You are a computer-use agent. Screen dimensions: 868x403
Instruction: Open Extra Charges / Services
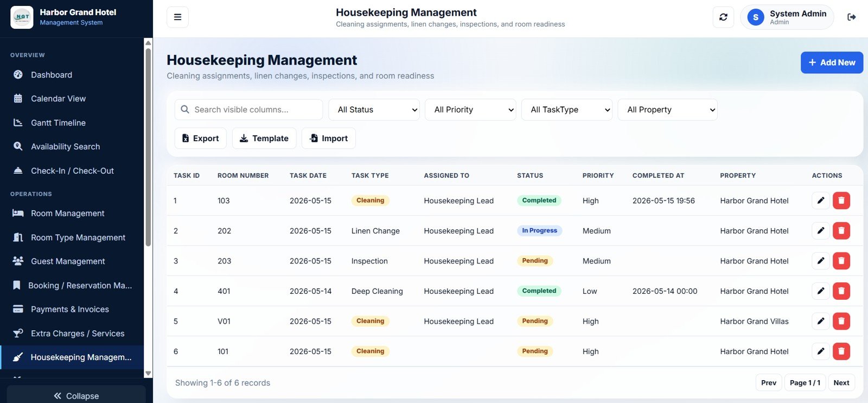72,333
